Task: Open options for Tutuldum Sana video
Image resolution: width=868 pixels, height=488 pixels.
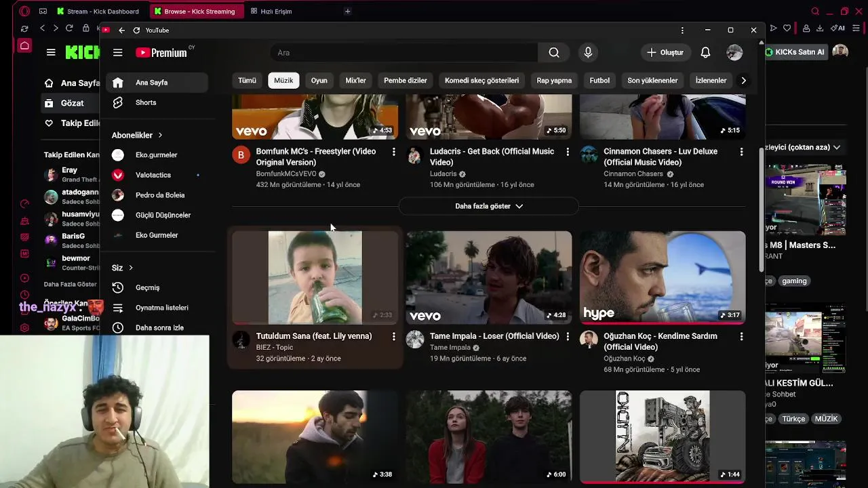Action: pos(394,336)
